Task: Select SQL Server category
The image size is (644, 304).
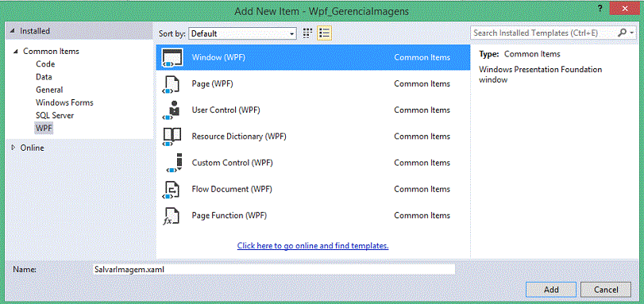Action: tap(55, 115)
